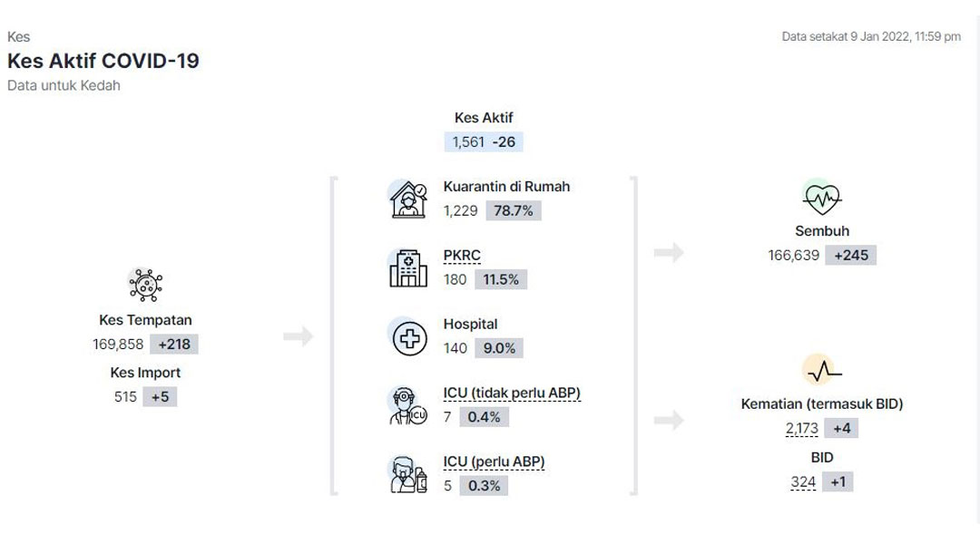Click the +218 Kes Tempatan badge
This screenshot has width=980, height=544.
[174, 345]
